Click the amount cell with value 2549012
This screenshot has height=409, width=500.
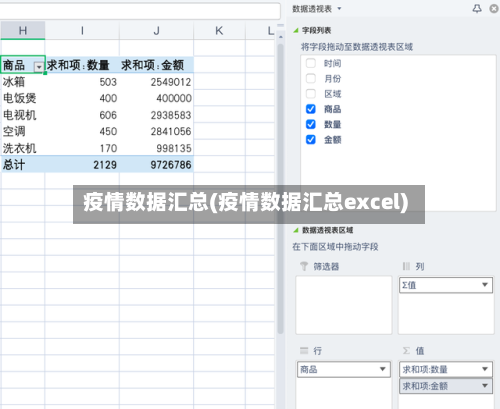coord(156,82)
